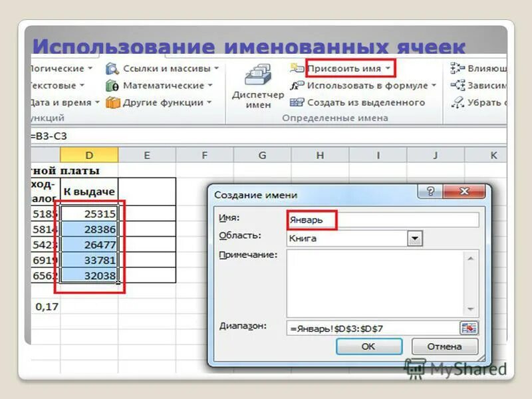
Task: Select cell with value 32038
Action: [89, 275]
